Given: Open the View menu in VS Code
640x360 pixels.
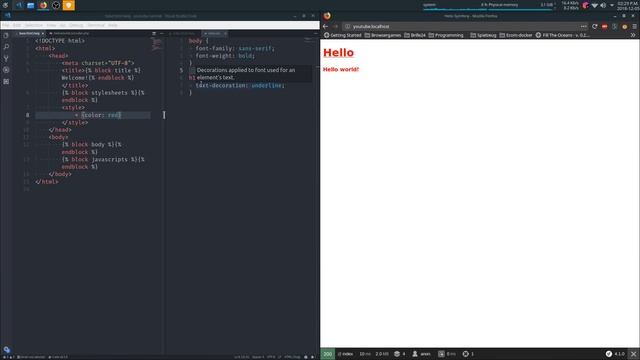Looking at the screenshot, I should pos(51,25).
